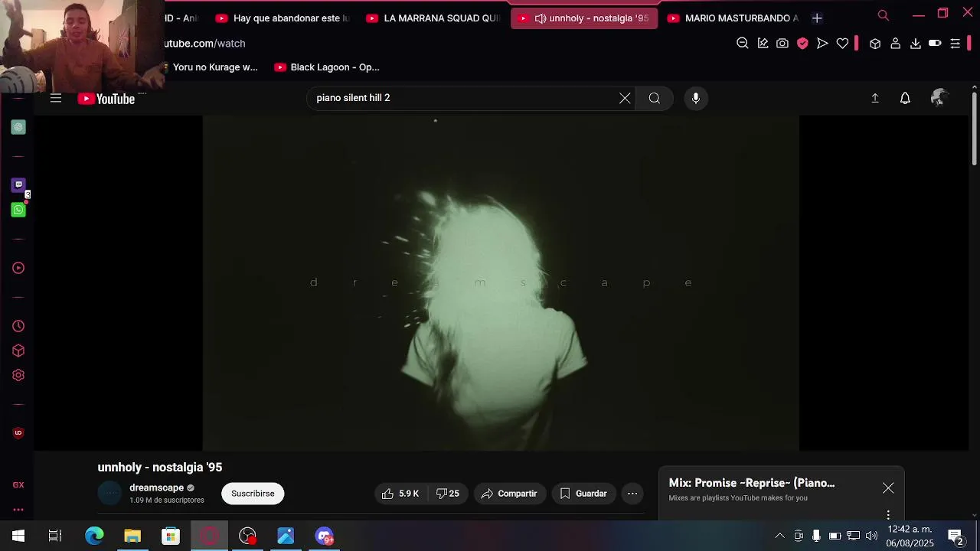The height and width of the screenshot is (551, 980).
Task: Launch Microsoft Edge from taskbar
Action: (x=94, y=536)
